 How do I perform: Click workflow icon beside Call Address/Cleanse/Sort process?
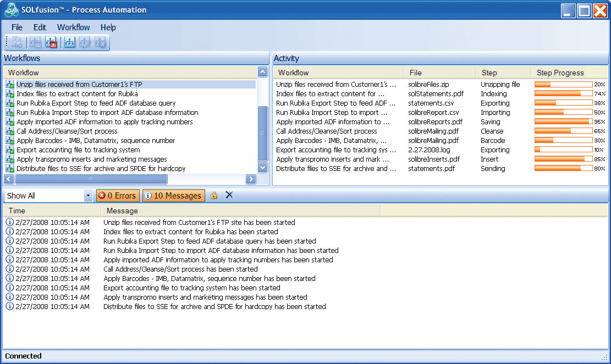10,131
